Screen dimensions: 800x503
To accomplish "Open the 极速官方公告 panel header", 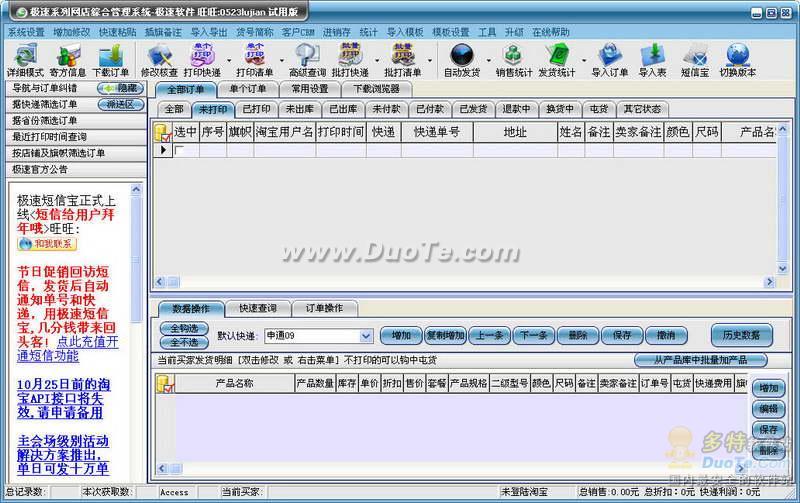I will tap(76, 169).
